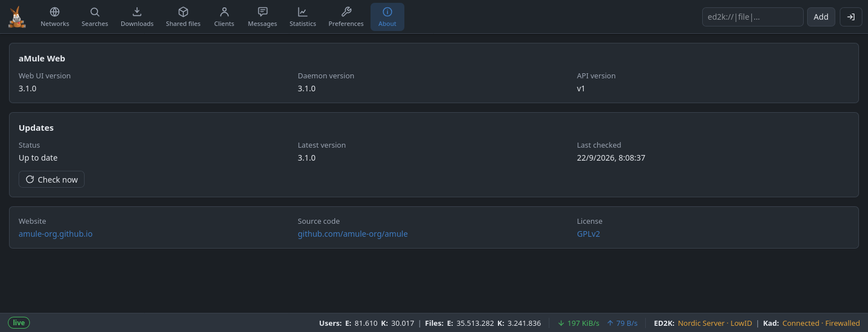This screenshot has width=868, height=332.
Task: Click Nordic Server · LowID status
Action: coord(716,323)
